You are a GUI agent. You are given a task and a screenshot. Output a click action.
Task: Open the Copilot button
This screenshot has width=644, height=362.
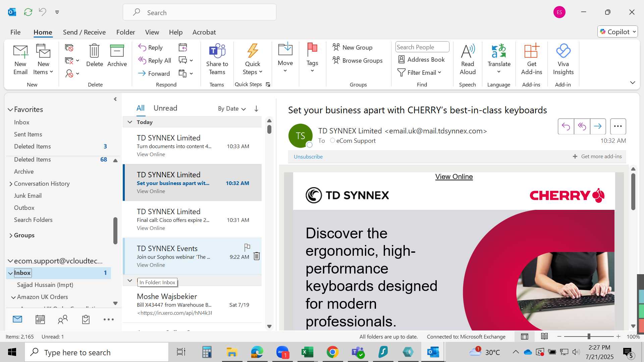617,32
